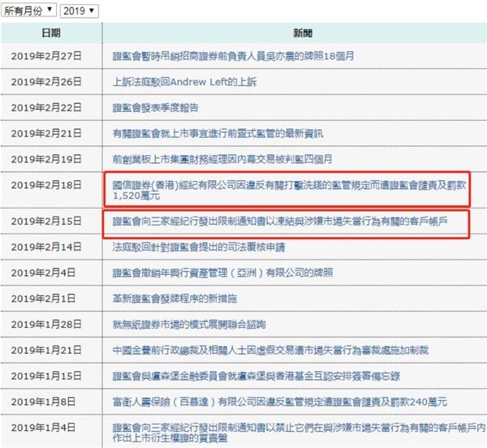This screenshot has height=448, width=487.
Task: Open Luxembourg fund mutual recognition memorandum news
Action: (256, 376)
